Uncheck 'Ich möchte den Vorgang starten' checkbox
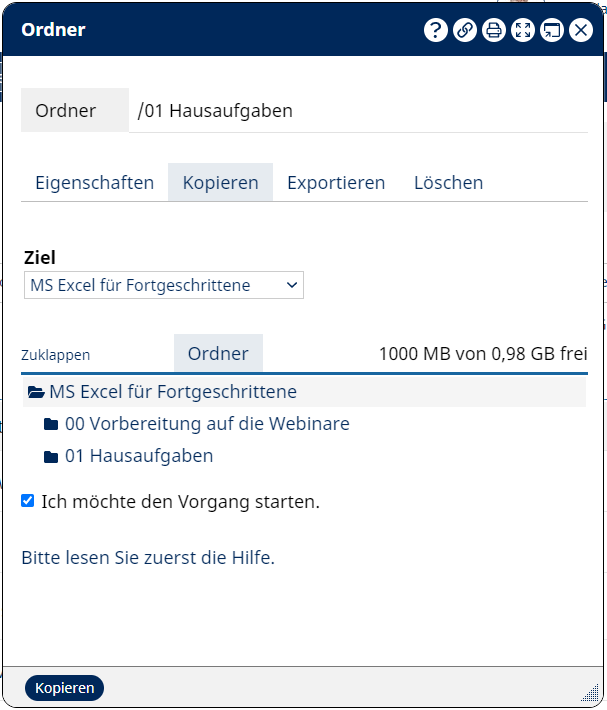Screen dimensions: 607x710 tap(28, 501)
